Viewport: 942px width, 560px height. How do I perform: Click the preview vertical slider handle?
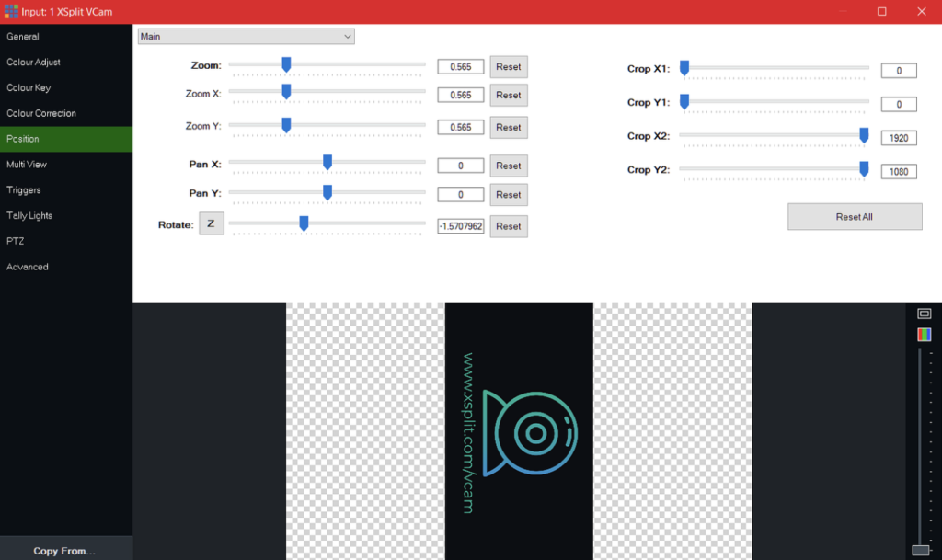[x=920, y=551]
